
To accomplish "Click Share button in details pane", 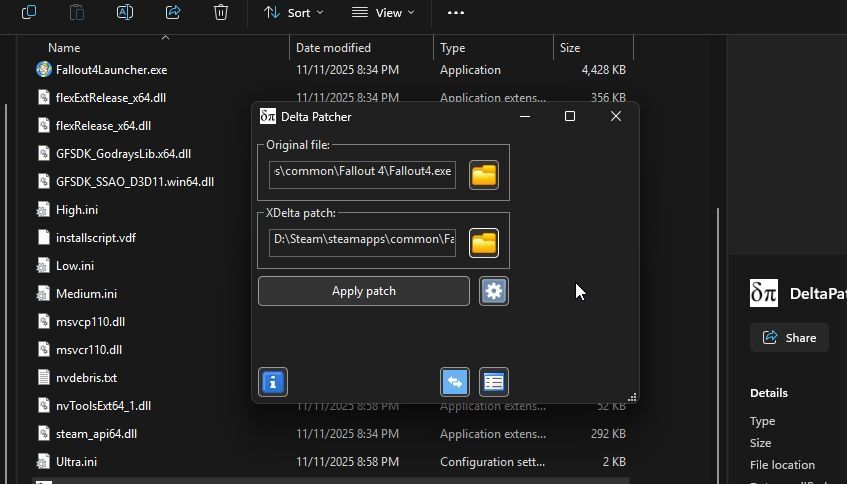I will (789, 338).
